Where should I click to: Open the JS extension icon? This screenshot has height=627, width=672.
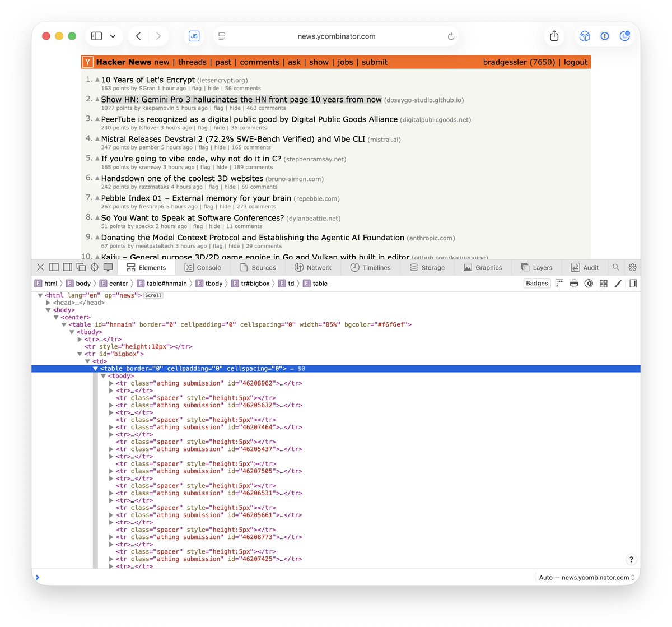tap(194, 36)
